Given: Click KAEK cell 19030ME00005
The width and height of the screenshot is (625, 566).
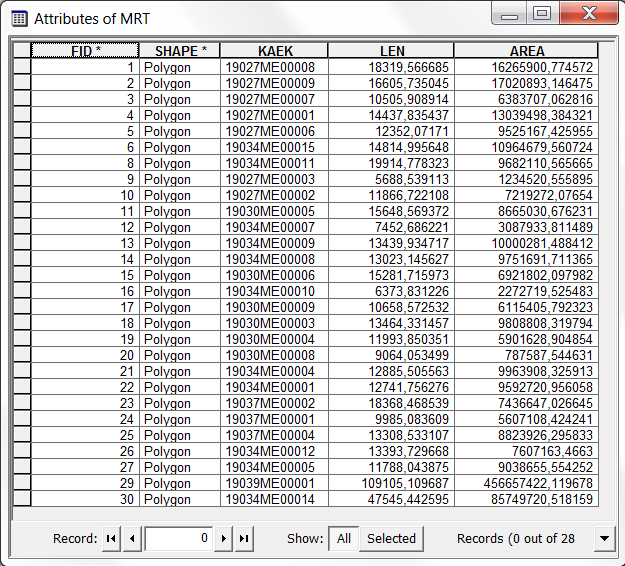Looking at the screenshot, I should pos(274,211).
